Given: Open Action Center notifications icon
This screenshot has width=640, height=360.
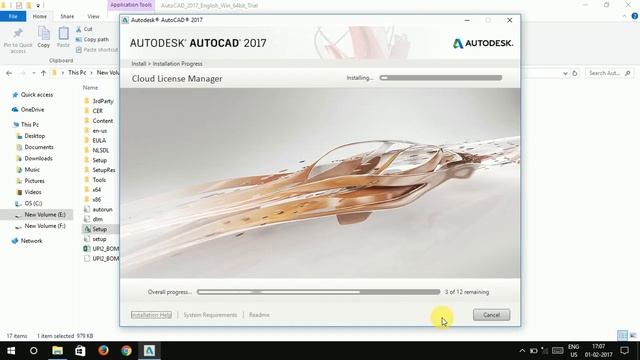Looking at the screenshot, I should tap(624, 351).
